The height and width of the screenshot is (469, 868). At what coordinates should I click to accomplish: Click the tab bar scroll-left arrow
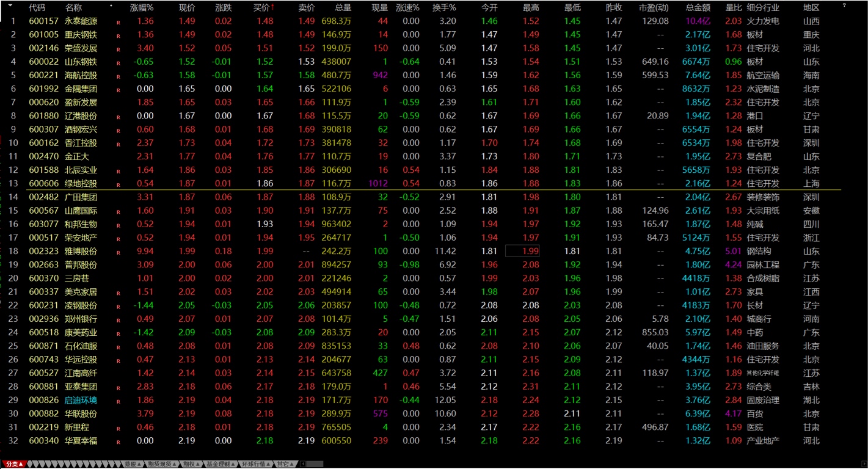click(x=302, y=464)
